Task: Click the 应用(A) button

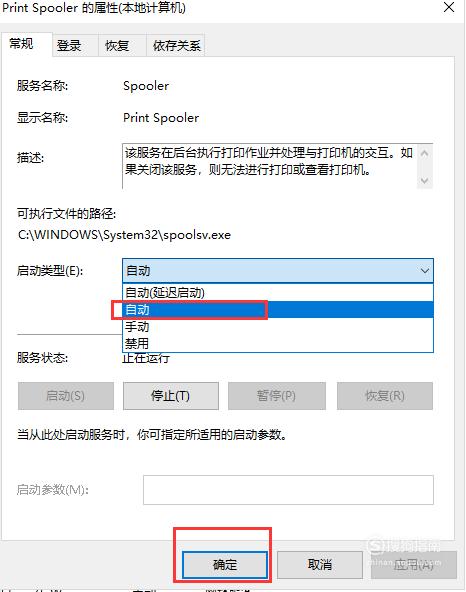Action: [x=414, y=565]
